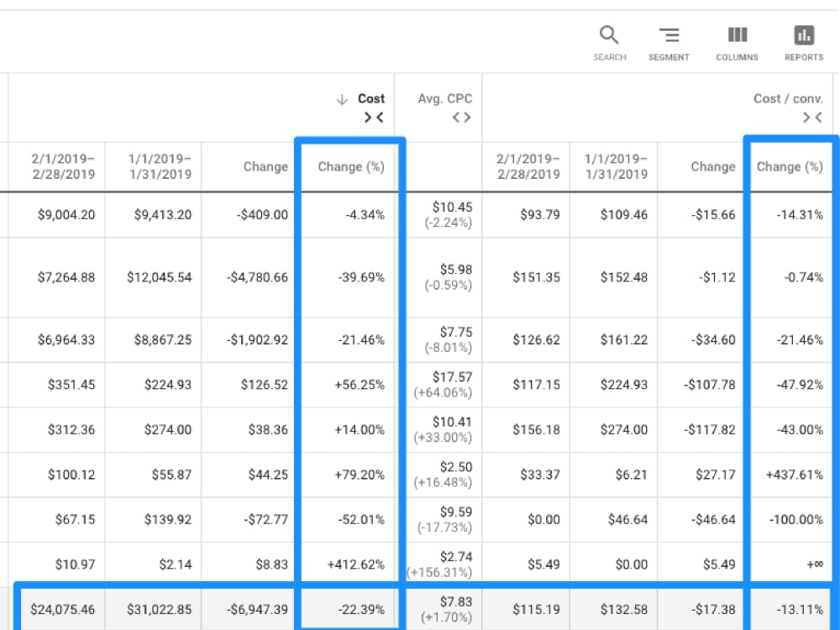
Task: Collapse the Cost / conv. column arrows
Action: tap(812, 118)
